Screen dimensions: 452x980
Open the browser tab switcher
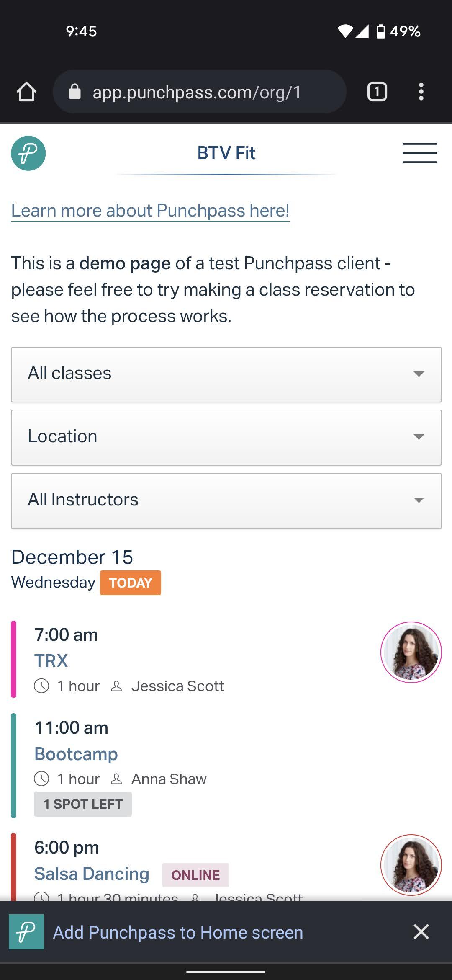(377, 92)
